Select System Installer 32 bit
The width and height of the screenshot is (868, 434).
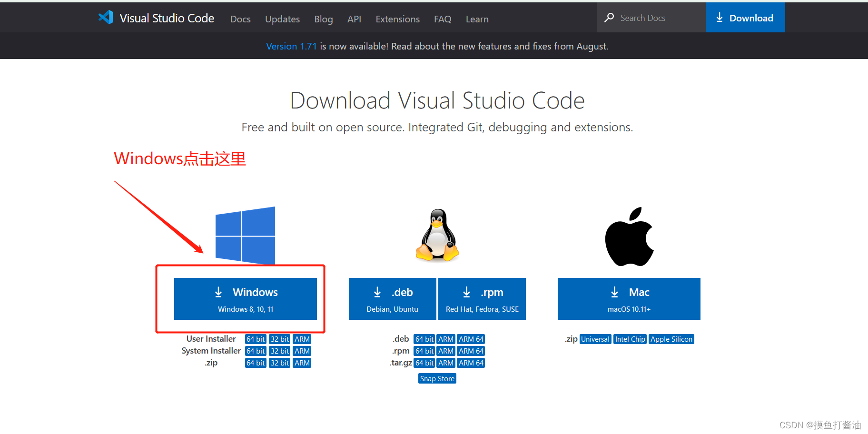(280, 351)
